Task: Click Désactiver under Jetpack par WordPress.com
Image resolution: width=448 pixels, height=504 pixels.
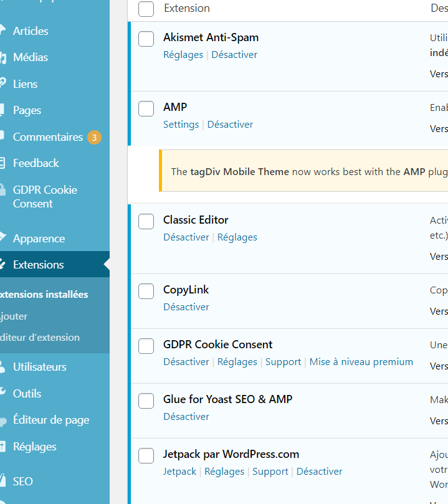Action: tap(320, 472)
